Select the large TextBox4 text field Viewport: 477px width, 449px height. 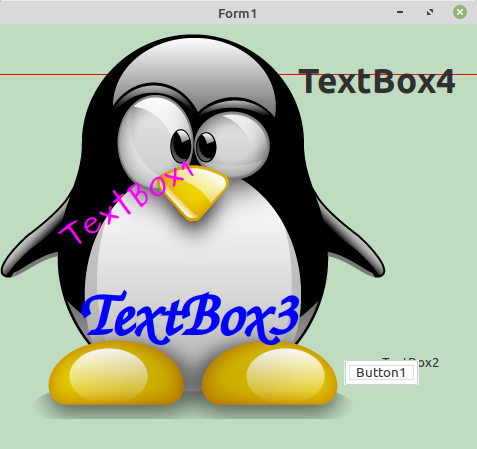click(377, 81)
